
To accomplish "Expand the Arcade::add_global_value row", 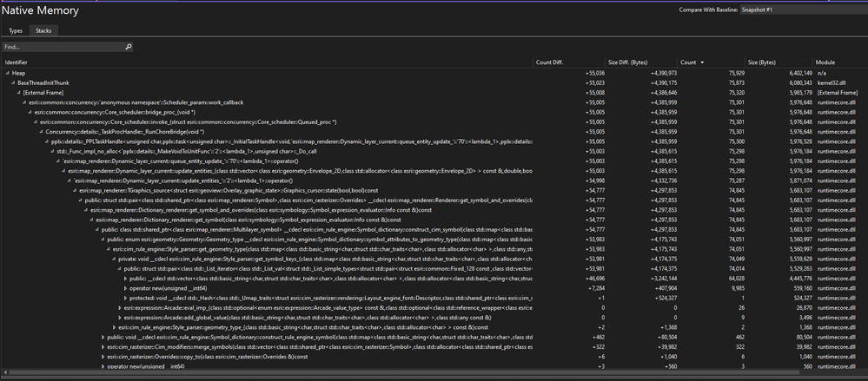I will coord(120,318).
